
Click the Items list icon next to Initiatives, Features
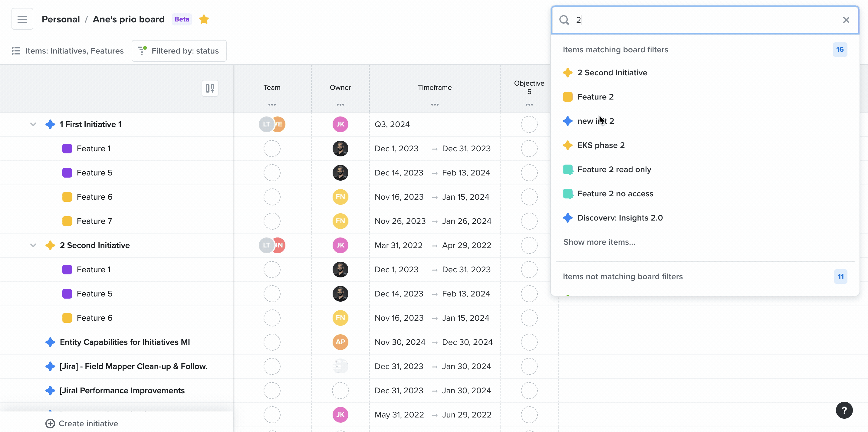tap(15, 51)
